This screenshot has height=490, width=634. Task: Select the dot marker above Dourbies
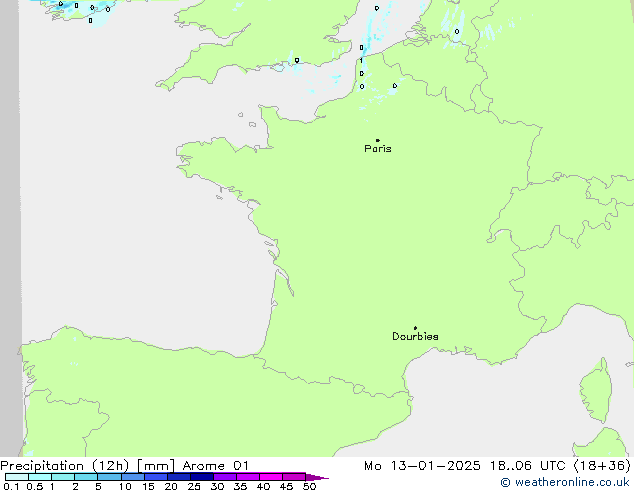pos(415,328)
